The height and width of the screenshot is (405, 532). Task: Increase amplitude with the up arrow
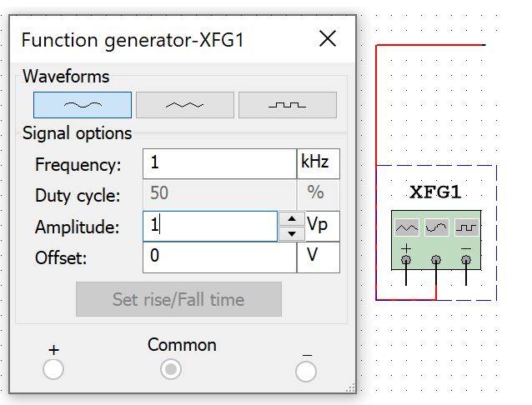[x=291, y=219]
